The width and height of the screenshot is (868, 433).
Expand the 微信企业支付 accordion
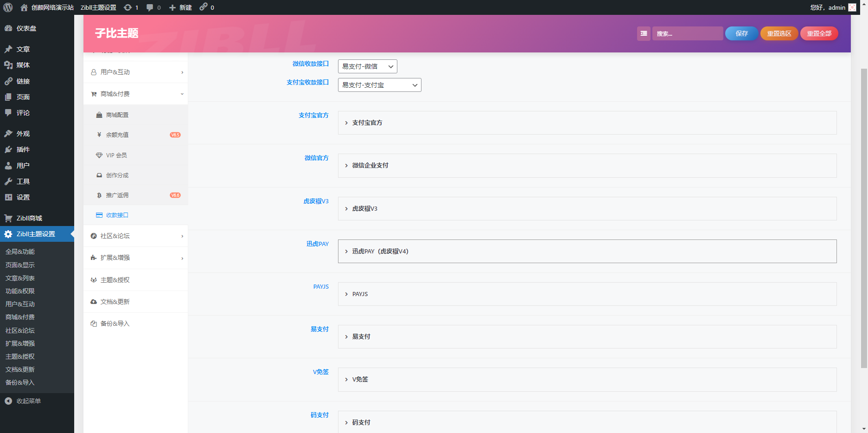click(587, 166)
